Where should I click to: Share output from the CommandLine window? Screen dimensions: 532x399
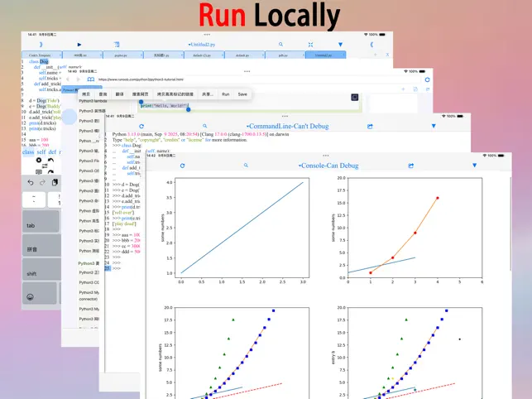[370, 127]
